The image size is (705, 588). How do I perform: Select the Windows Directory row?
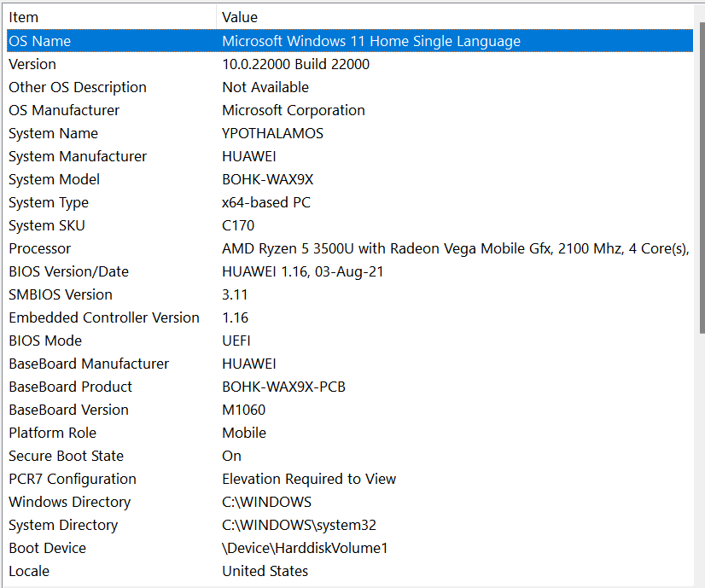[350, 502]
